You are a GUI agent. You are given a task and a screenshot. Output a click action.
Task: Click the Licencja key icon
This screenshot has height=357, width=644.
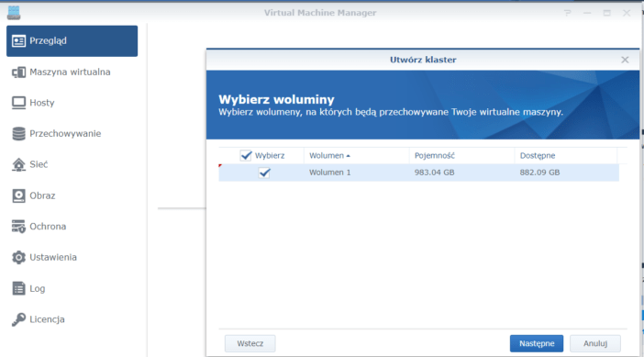coord(18,319)
